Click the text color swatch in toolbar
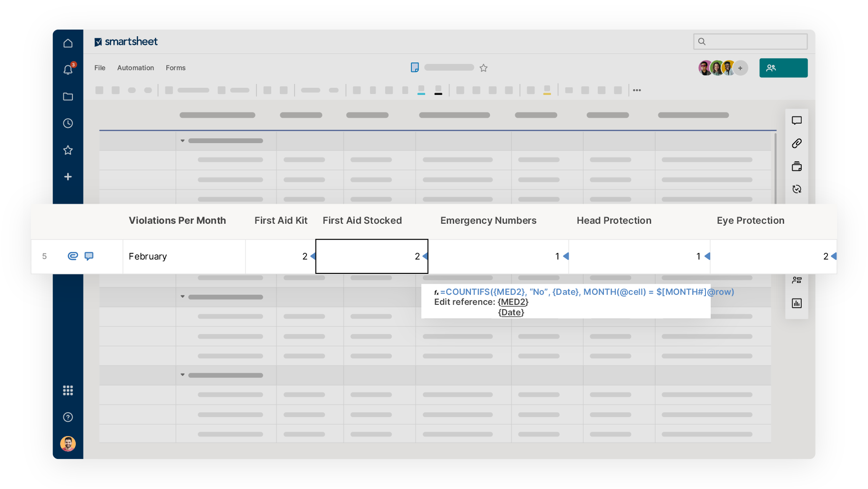Screen dimensions: 868x489 [x=438, y=90]
